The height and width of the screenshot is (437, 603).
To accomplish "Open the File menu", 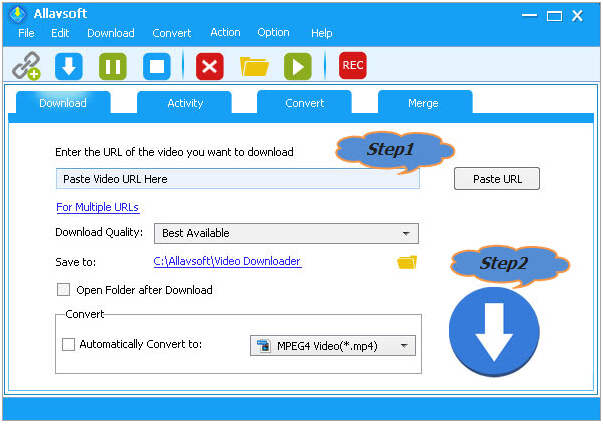I will (x=26, y=33).
